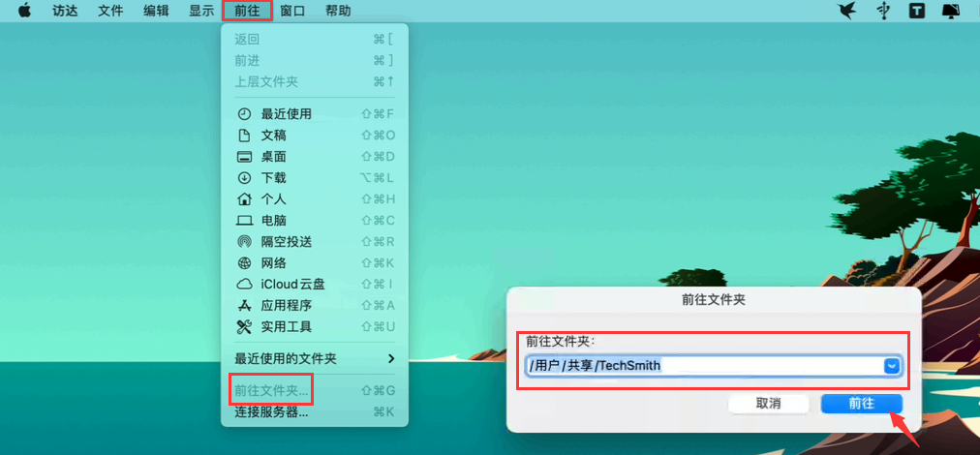Open the 前往 menu in menu bar
Screen dimensions: 980x455
click(247, 11)
